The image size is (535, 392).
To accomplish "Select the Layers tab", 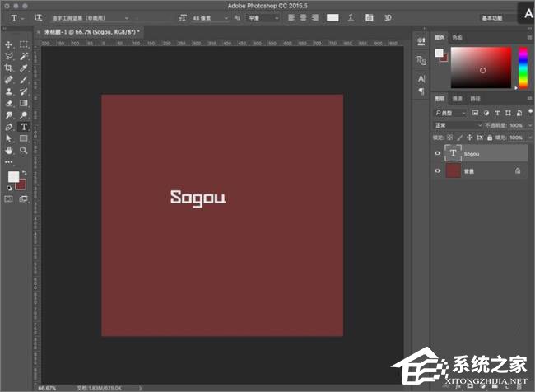I will [x=440, y=99].
